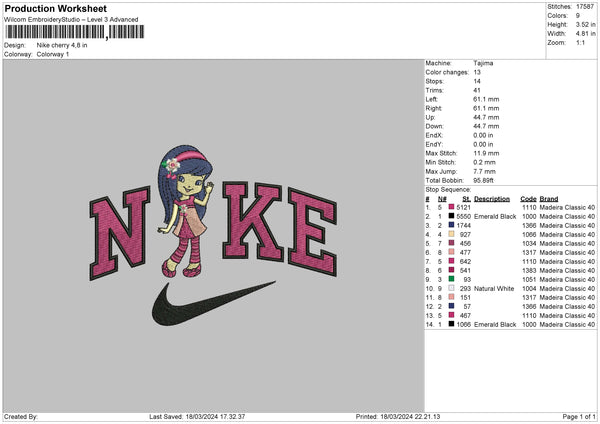Screen dimensions: 600x424
Task: Click the cream swatch in stop row 4
Action: pos(452,234)
